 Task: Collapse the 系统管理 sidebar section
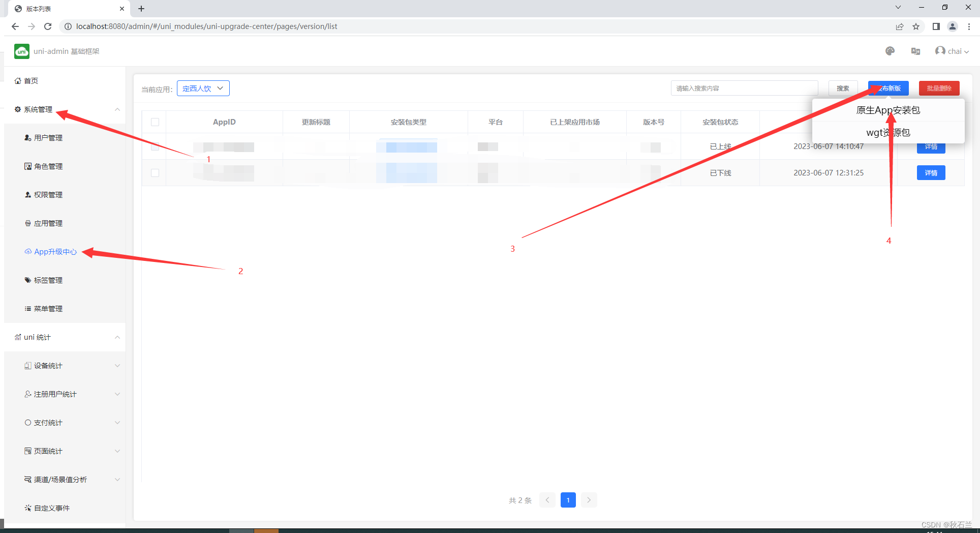65,109
